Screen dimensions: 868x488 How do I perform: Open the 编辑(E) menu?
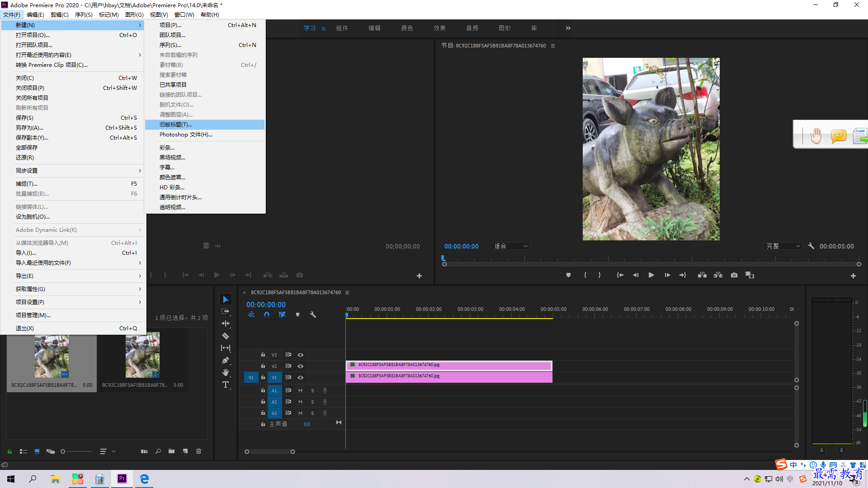35,14
